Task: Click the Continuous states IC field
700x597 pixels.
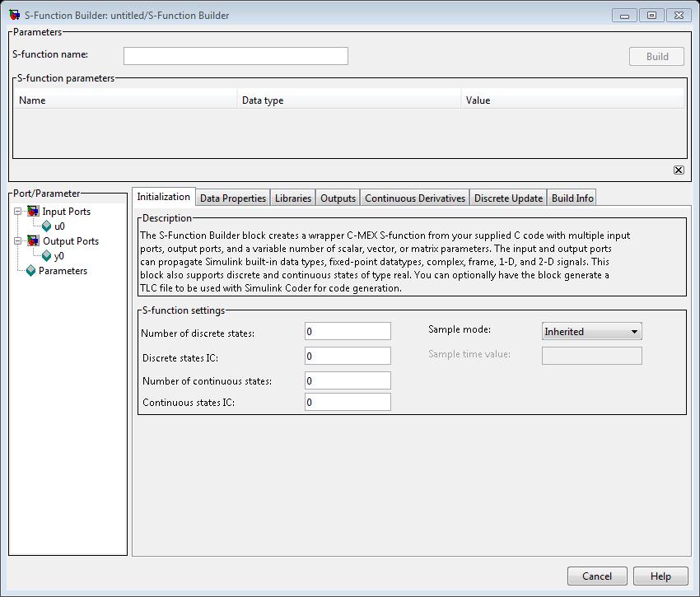Action: click(x=348, y=402)
